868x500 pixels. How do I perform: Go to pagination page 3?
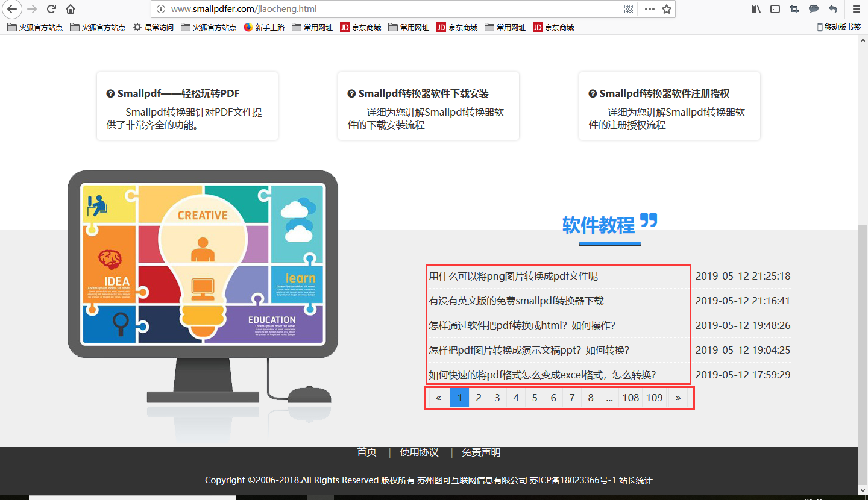tap(497, 398)
